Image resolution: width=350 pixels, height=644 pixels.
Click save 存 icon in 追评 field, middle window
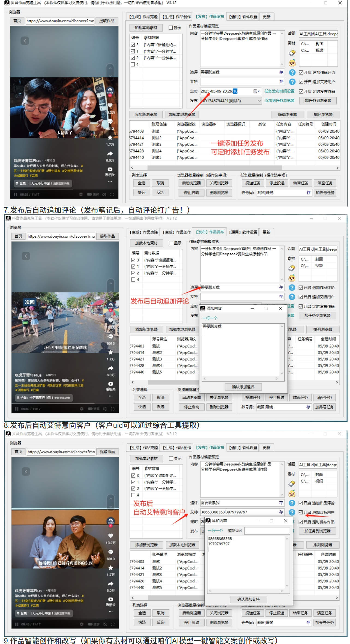tap(281, 287)
